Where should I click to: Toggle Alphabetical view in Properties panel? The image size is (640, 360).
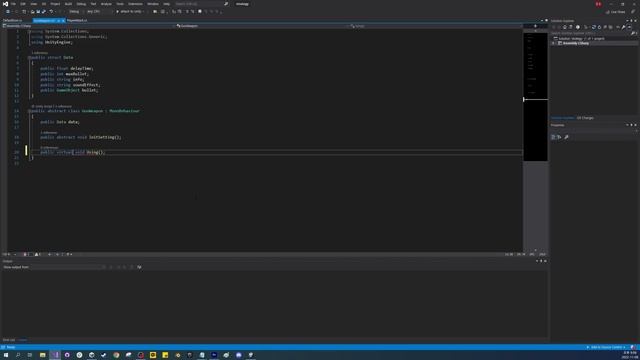tap(559, 137)
